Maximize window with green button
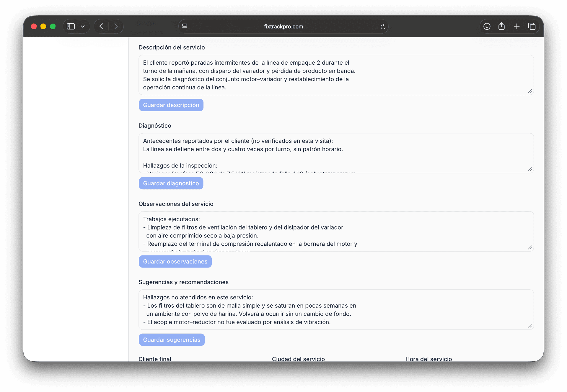 pyautogui.click(x=53, y=27)
